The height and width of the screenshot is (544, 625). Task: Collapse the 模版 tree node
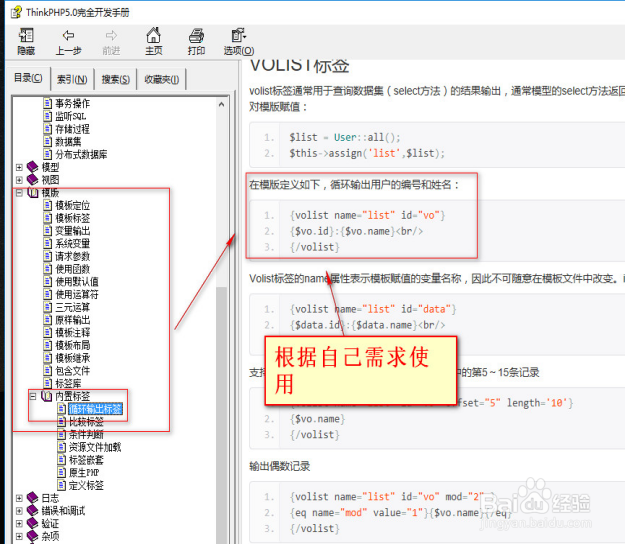[19, 193]
